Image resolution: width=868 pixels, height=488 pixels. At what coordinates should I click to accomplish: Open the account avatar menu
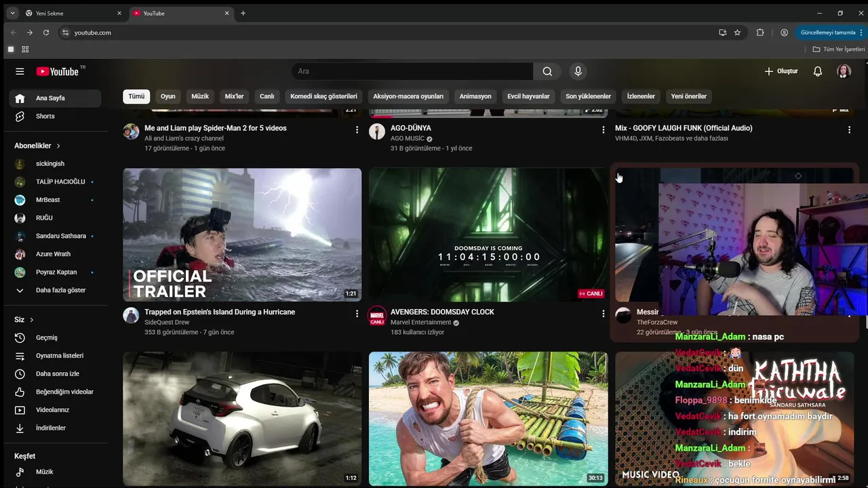844,71
